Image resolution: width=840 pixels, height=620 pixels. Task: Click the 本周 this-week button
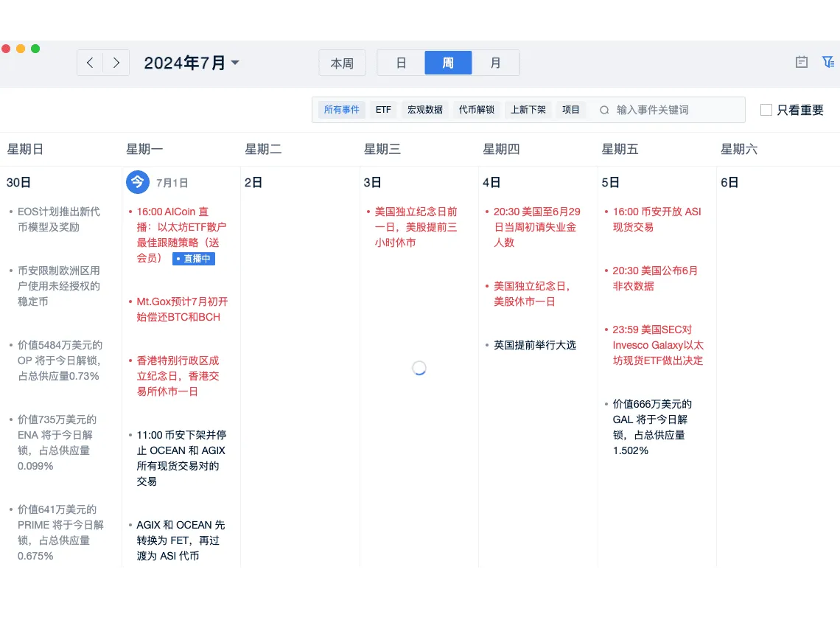pos(342,63)
